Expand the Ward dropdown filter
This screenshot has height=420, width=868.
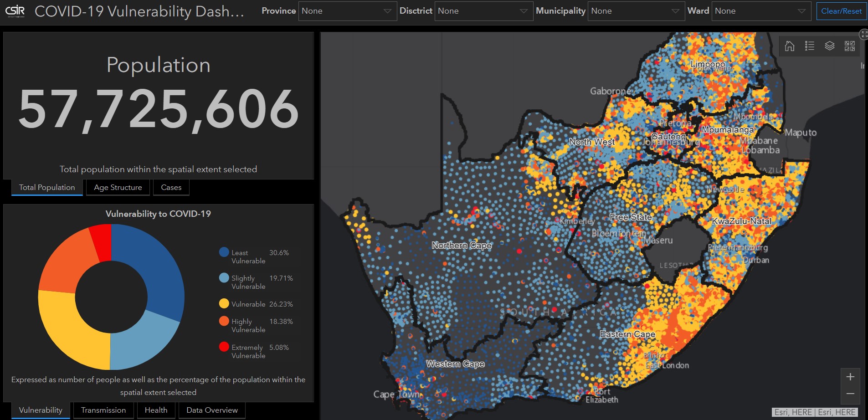[760, 11]
